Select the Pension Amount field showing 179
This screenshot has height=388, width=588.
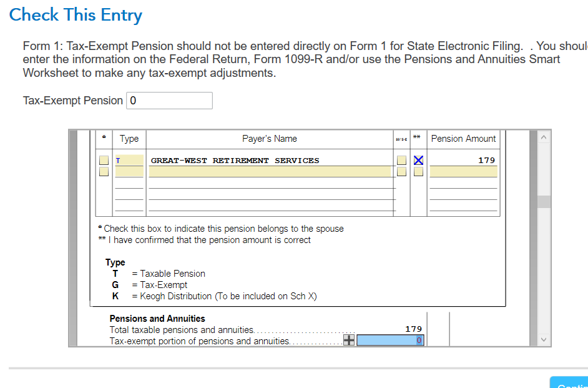[x=463, y=161]
